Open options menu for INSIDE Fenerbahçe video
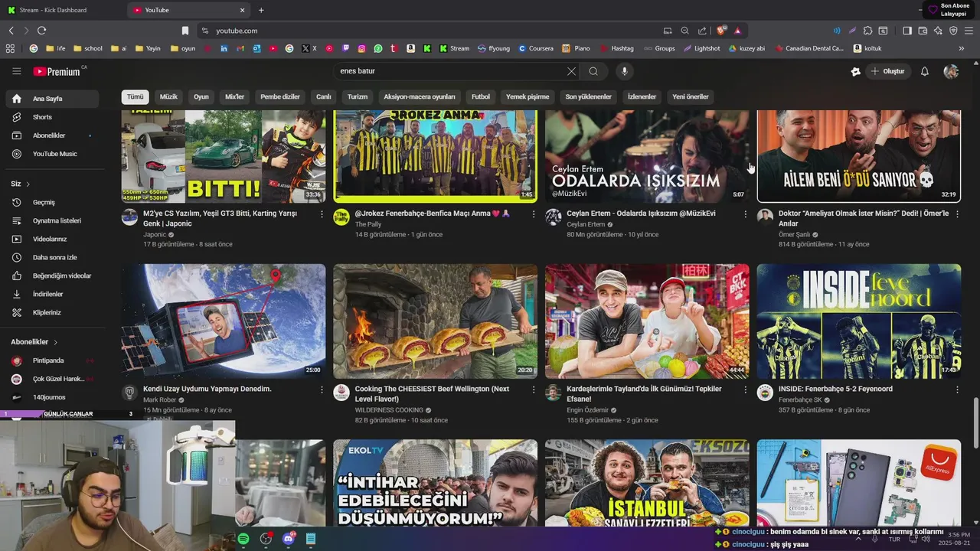 click(x=957, y=390)
